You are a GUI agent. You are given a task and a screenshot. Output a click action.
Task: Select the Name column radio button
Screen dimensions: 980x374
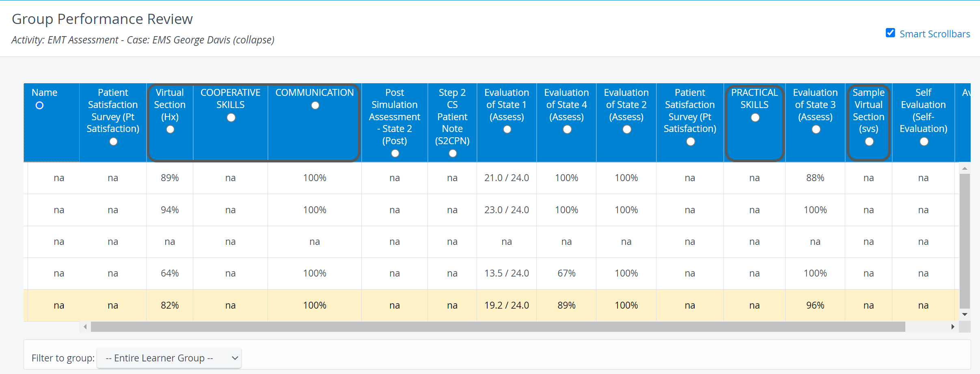click(x=39, y=106)
